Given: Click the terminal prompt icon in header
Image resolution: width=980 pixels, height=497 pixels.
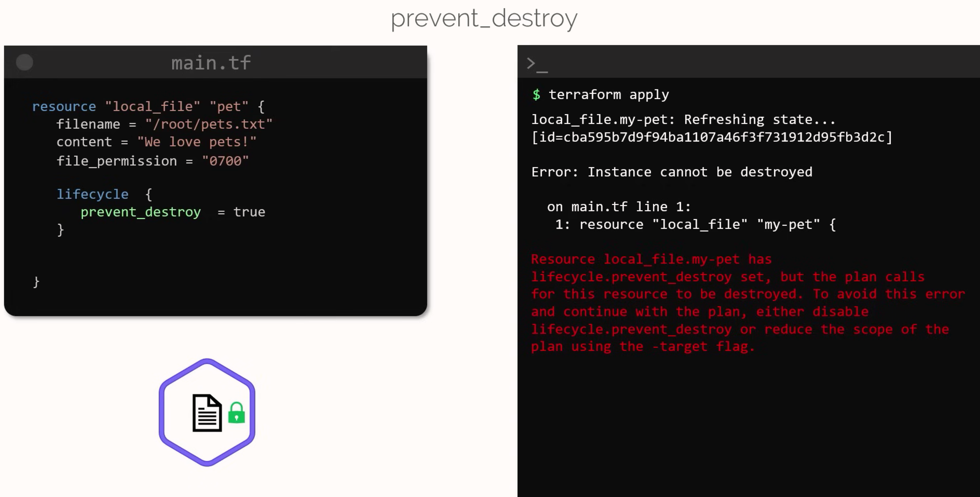Looking at the screenshot, I should (x=537, y=64).
